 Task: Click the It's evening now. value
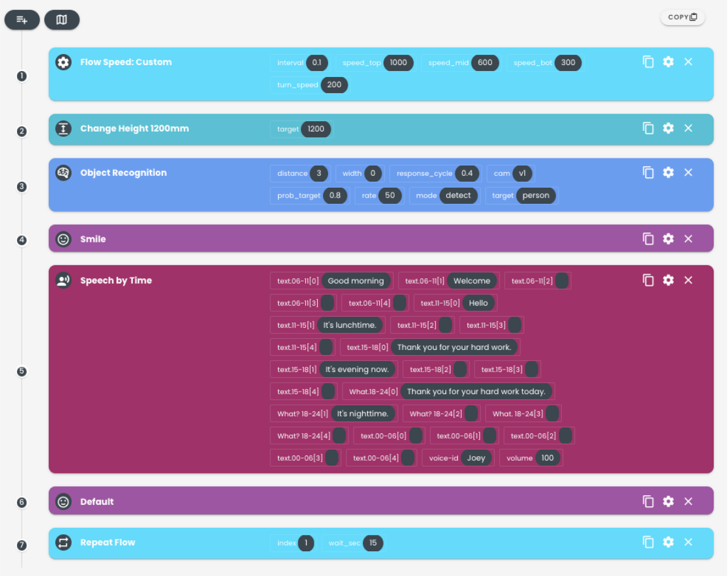click(357, 369)
